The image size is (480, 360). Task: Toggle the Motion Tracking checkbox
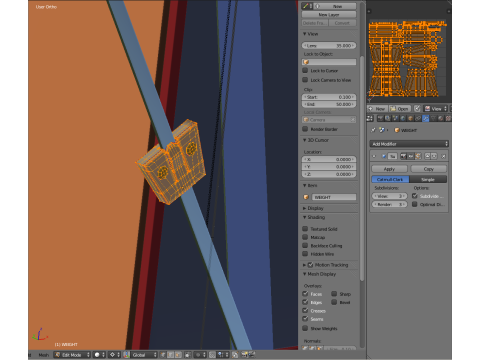tap(310, 265)
